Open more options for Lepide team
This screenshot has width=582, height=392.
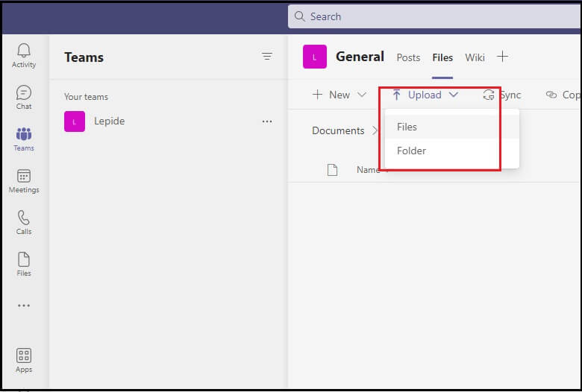click(267, 121)
